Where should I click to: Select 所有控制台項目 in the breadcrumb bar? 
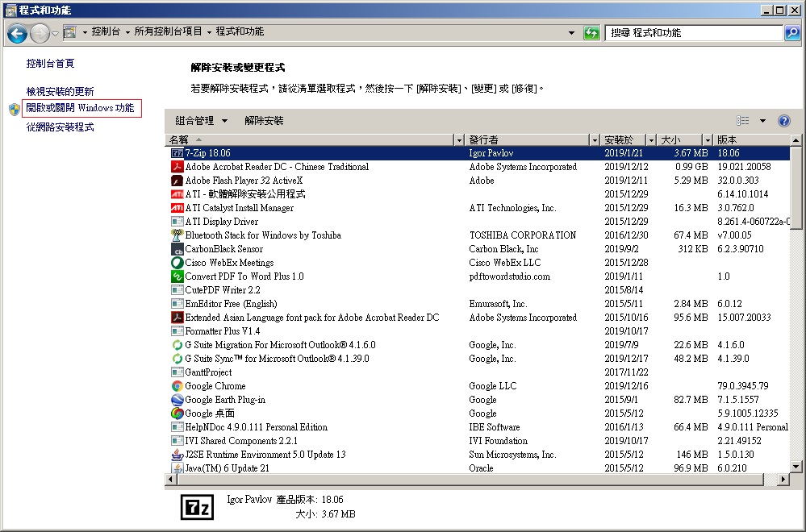coord(166,32)
